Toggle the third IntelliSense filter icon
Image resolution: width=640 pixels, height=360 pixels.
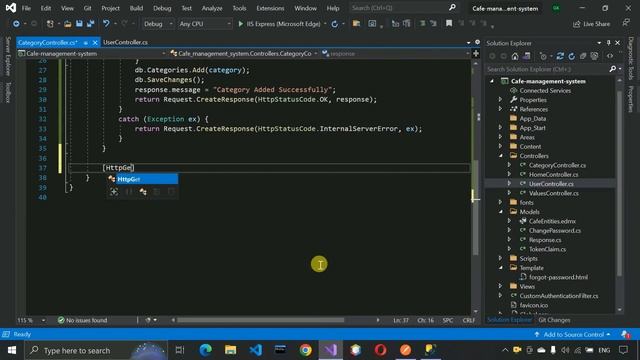click(x=143, y=192)
